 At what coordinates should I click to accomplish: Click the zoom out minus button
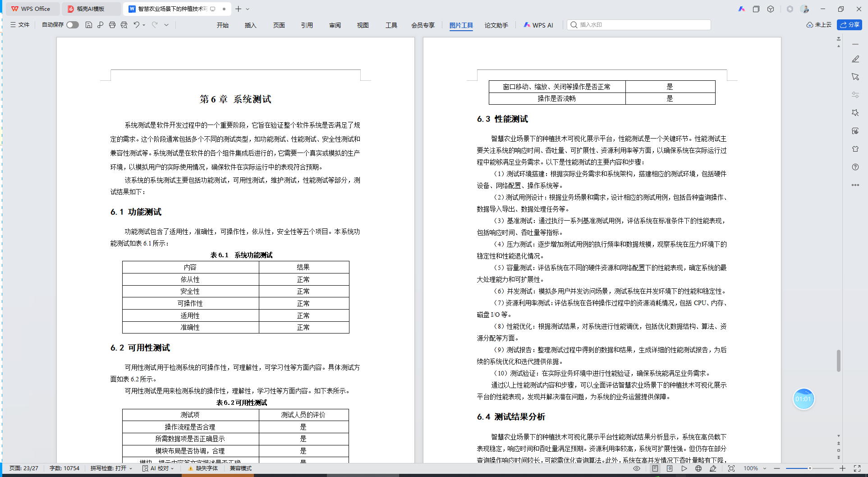(777, 468)
